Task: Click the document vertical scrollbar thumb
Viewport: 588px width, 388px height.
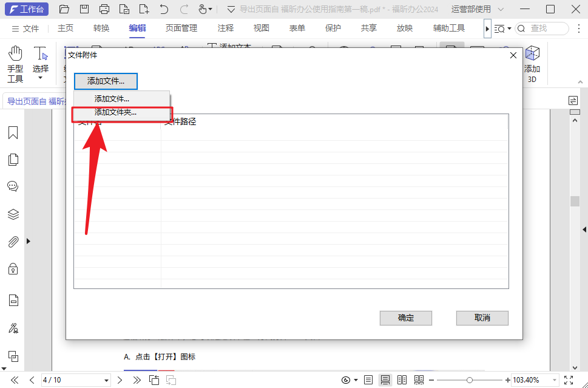Action: point(575,201)
